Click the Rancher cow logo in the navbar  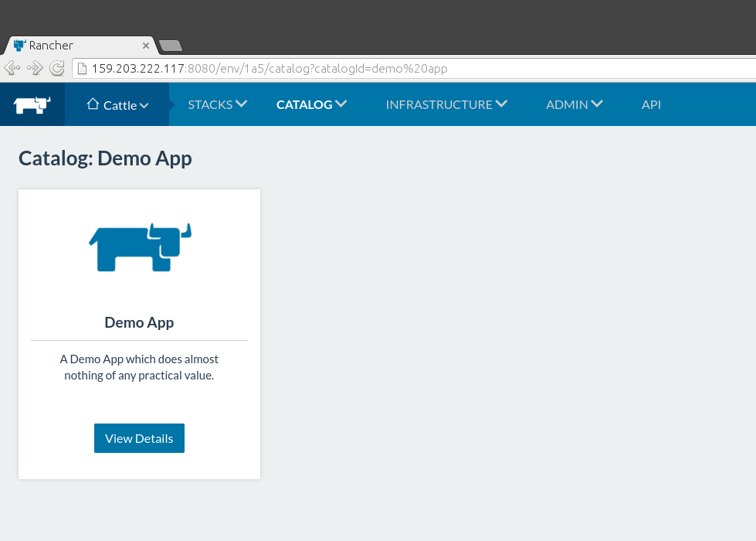point(32,105)
